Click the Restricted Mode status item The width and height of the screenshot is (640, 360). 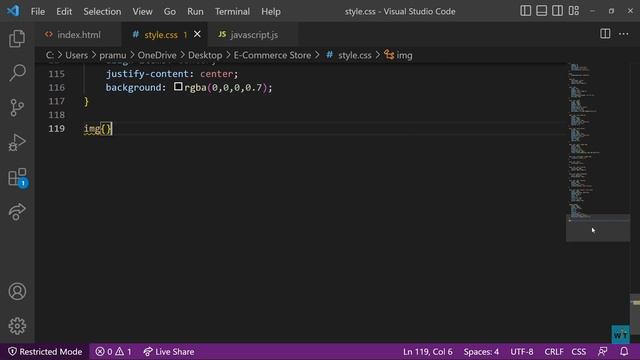45,351
